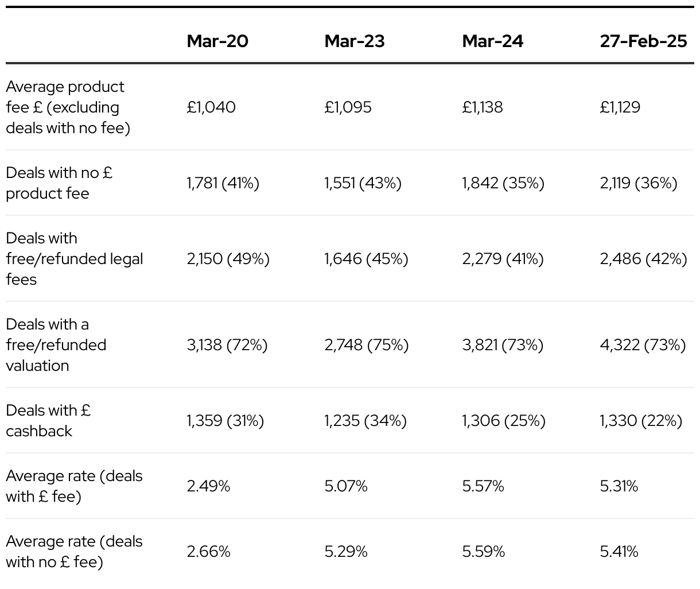Click the 2,150 (49%) value
Image resolution: width=700 pixels, height=589 pixels.
pos(228,259)
